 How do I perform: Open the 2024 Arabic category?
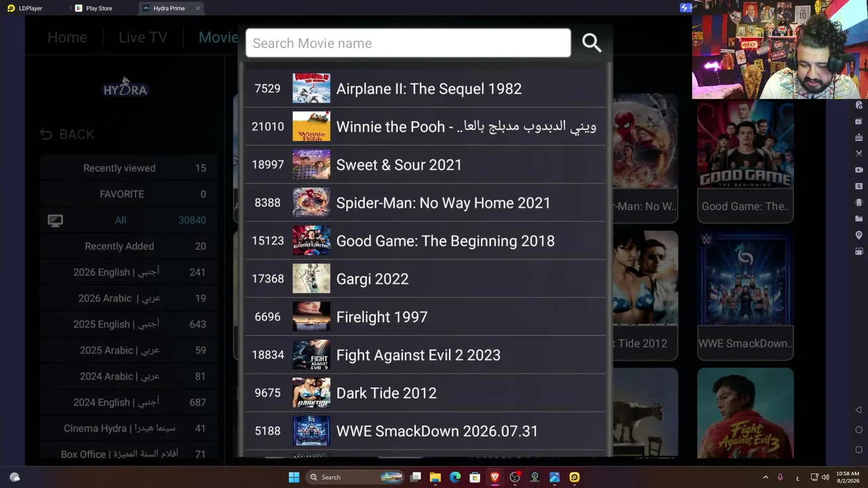(x=129, y=376)
